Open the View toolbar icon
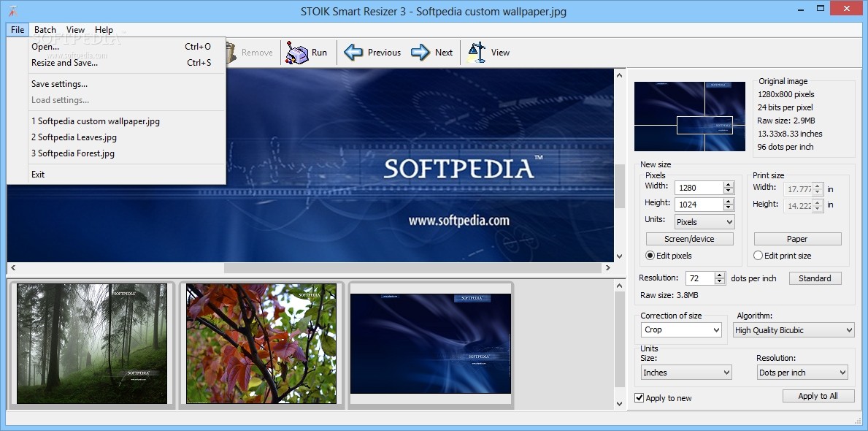This screenshot has width=868, height=431. point(476,53)
